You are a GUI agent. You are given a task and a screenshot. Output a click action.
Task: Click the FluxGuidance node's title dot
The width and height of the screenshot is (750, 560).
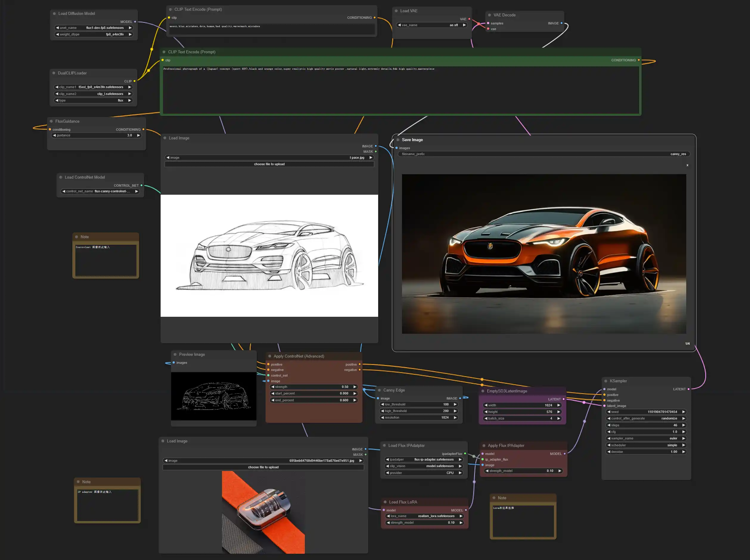click(52, 121)
